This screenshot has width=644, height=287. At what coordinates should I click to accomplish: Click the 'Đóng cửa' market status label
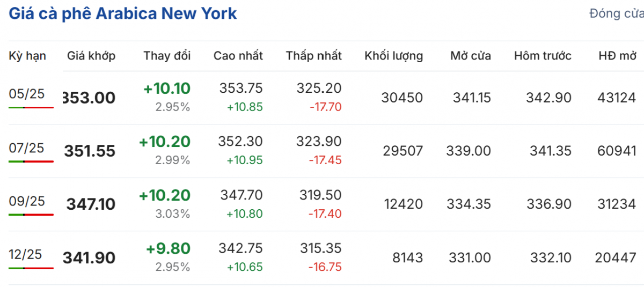616,13
